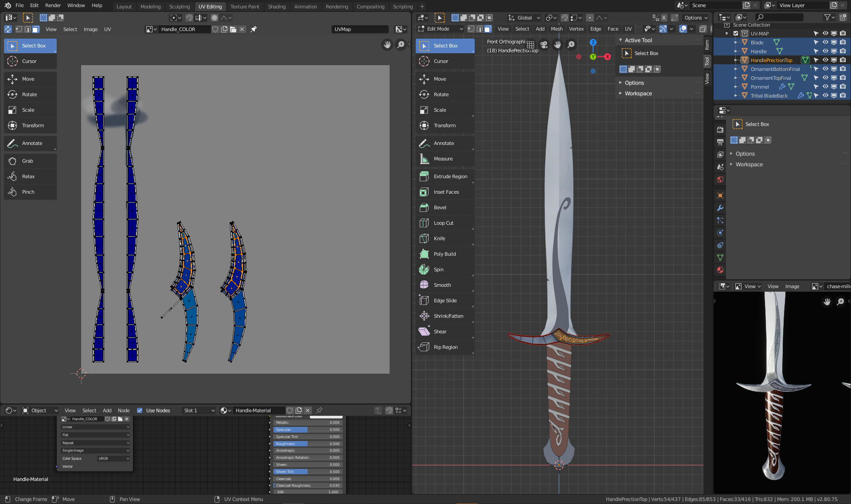Adjust the Roughness slider
The width and height of the screenshot is (851, 504).
307,444
